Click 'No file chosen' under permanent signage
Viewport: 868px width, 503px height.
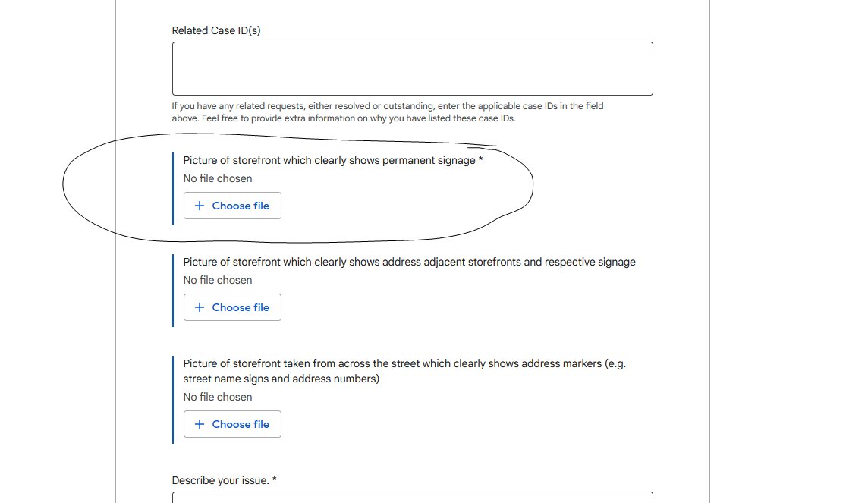[x=218, y=179]
